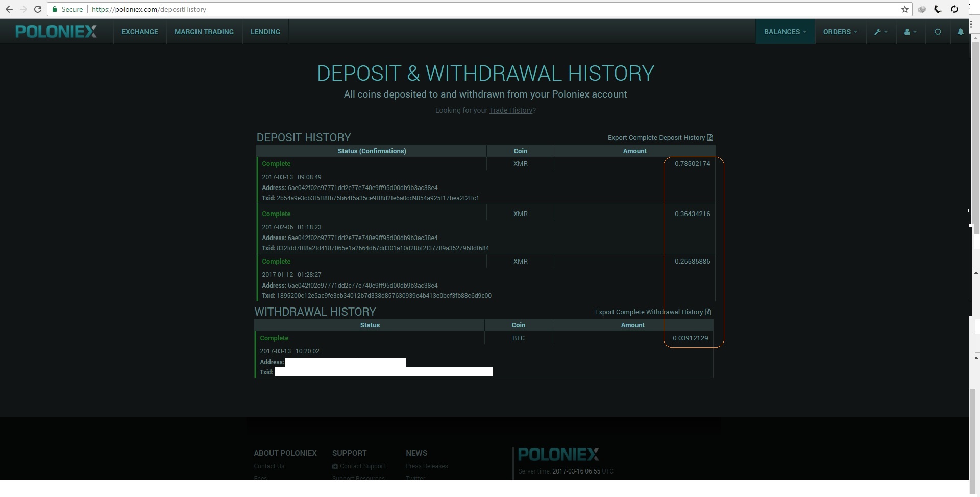The width and height of the screenshot is (980, 497).
Task: Click the deposit Coin column header
Action: point(521,151)
